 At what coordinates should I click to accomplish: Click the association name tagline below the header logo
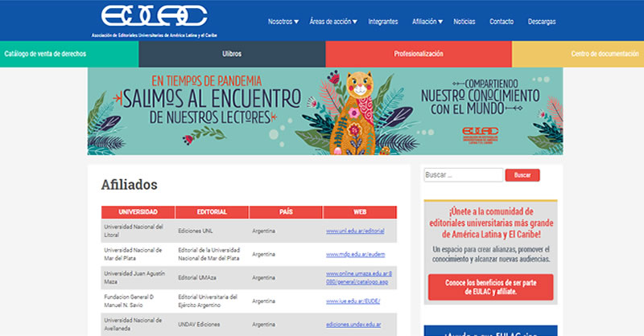point(154,35)
